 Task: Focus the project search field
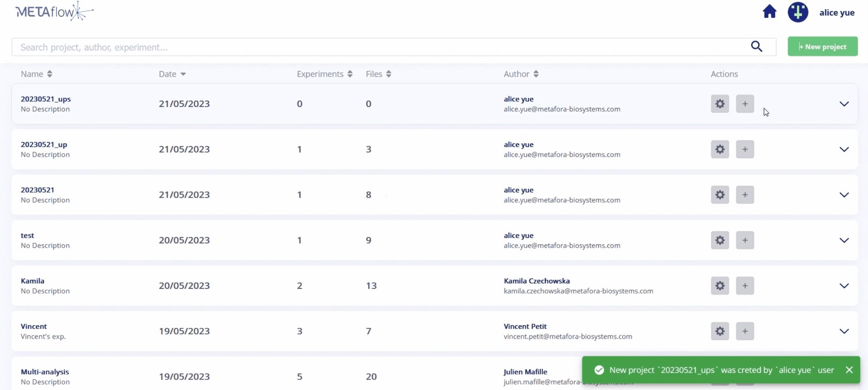tap(379, 47)
